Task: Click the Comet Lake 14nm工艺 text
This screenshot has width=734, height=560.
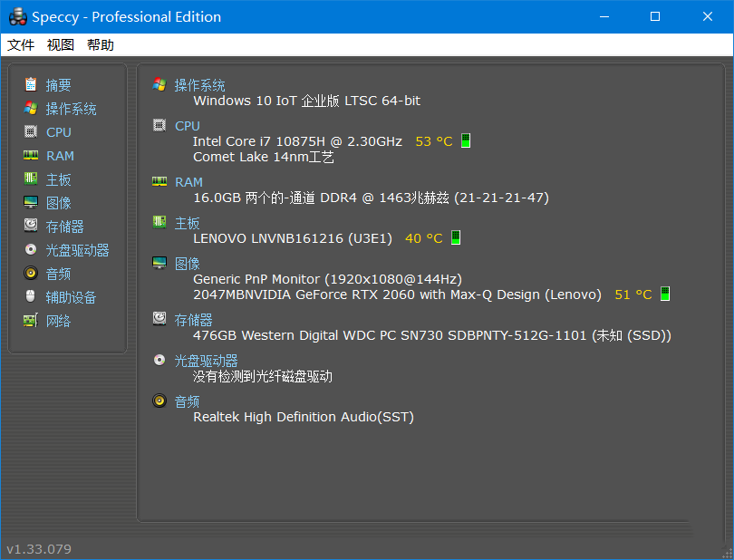Action: [264, 157]
